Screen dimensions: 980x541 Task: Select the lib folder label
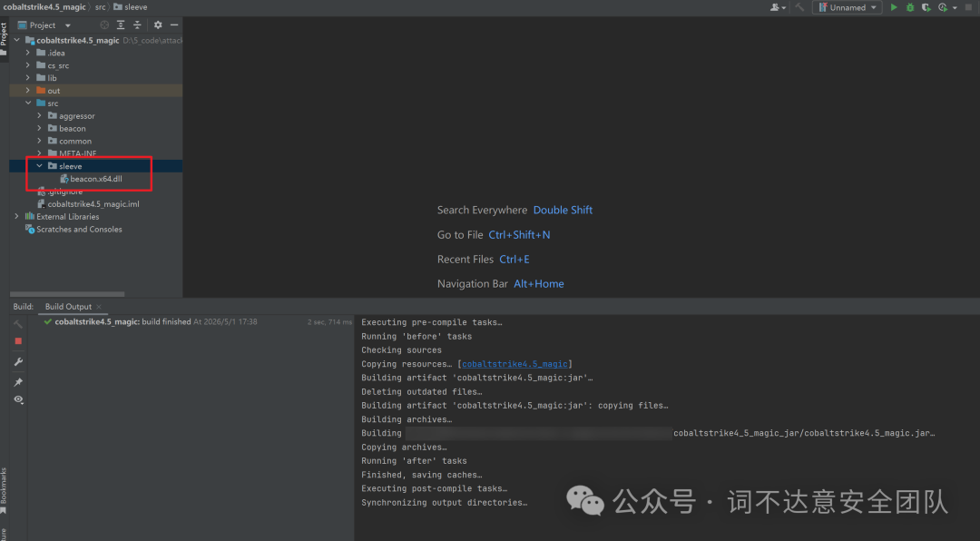(52, 78)
